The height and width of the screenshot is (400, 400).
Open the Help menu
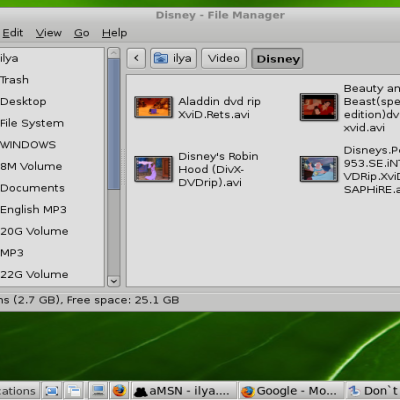[x=114, y=33]
